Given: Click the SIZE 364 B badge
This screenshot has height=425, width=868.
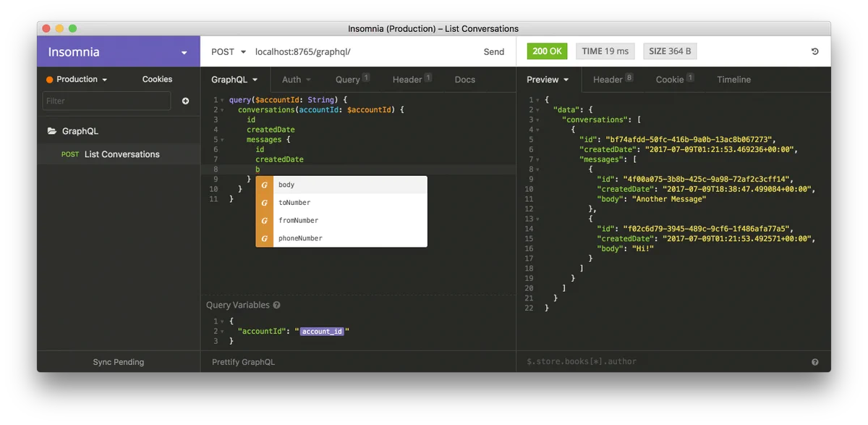Looking at the screenshot, I should coord(670,51).
